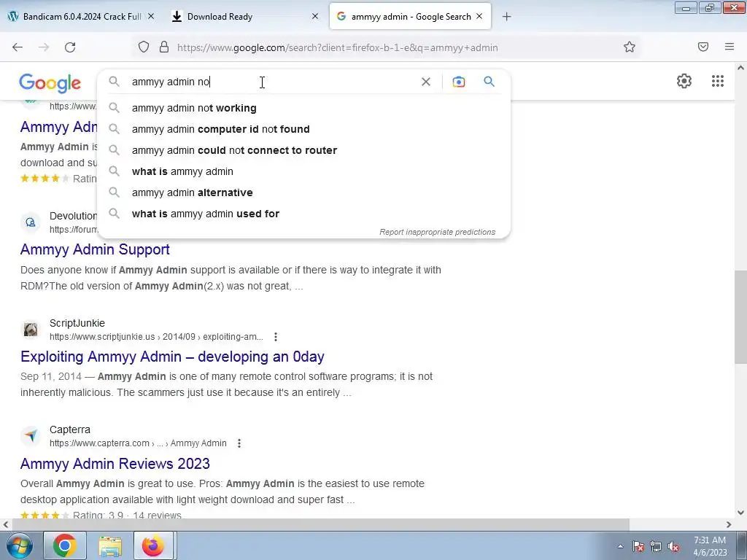Open the Capterra result options menu
Screen dimensions: 747x560
(x=239, y=443)
